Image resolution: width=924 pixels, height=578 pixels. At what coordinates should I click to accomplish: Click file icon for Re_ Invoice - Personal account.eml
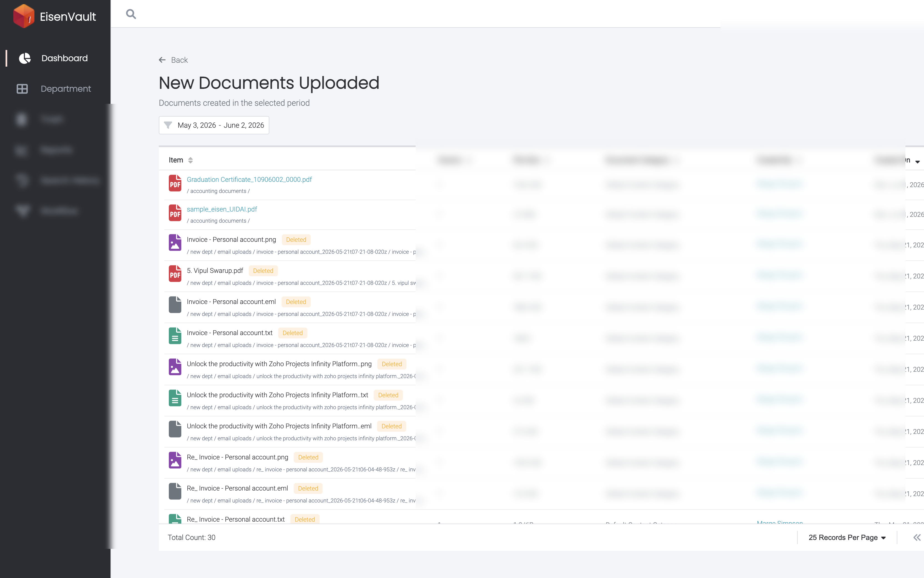[x=175, y=491]
